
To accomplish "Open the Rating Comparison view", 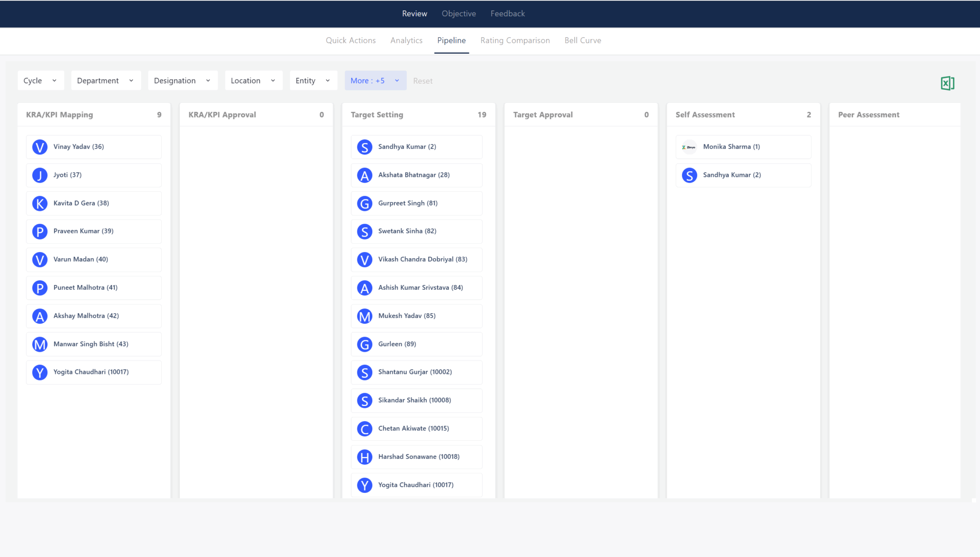I will (x=515, y=40).
